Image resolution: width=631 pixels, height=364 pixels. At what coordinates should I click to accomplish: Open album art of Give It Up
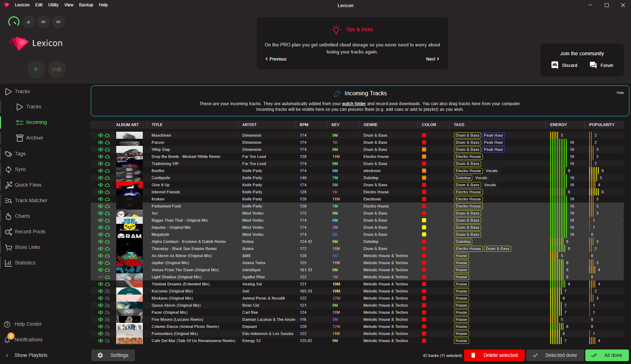coord(129,185)
